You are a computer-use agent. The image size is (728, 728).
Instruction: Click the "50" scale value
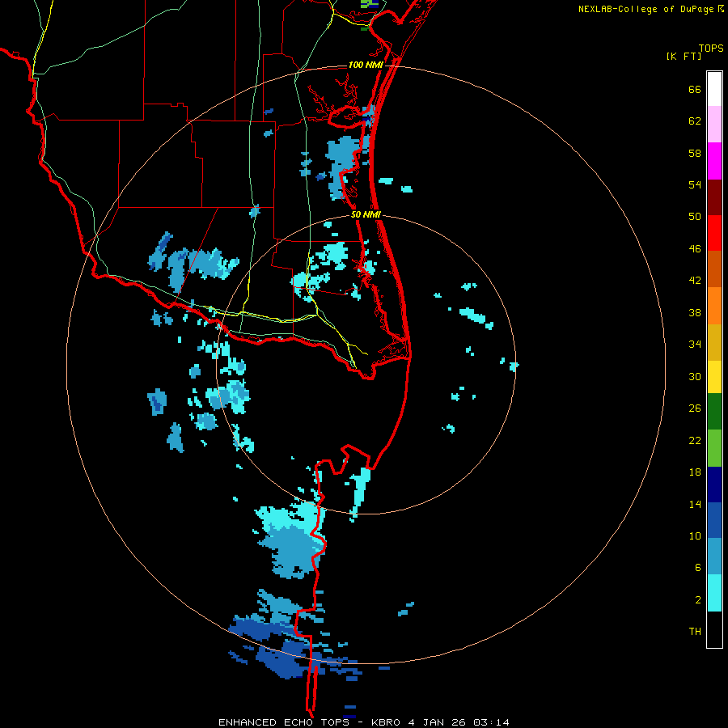tap(695, 216)
